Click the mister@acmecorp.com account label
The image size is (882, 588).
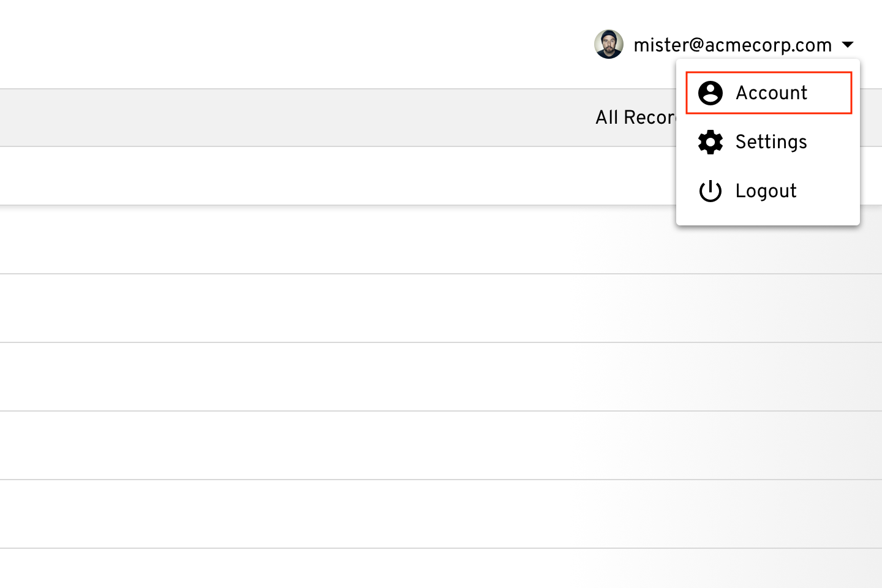(733, 45)
